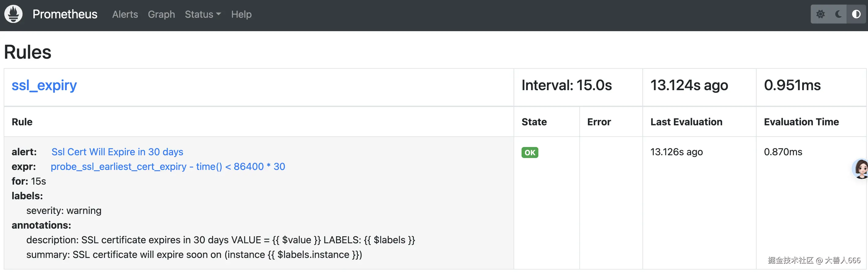Screen dimensions: 868x272
Task: Click the Prometheus brand title
Action: coord(65,14)
